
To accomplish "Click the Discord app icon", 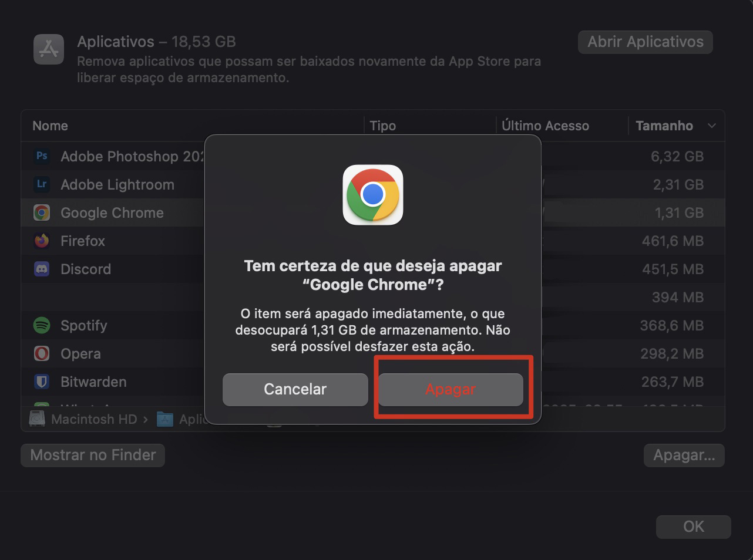I will coord(41,269).
